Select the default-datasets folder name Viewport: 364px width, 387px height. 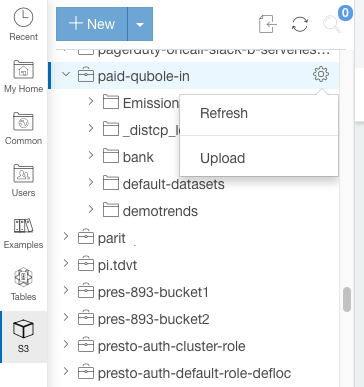(173, 184)
